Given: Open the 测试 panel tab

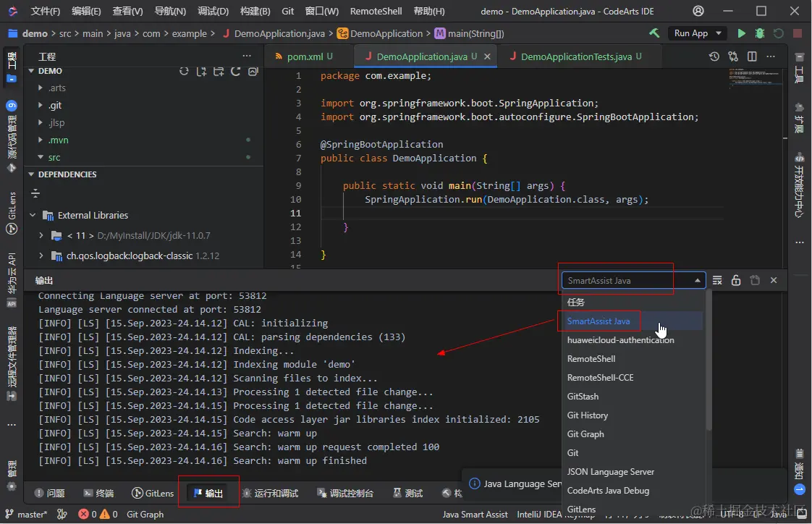Looking at the screenshot, I should (407, 493).
